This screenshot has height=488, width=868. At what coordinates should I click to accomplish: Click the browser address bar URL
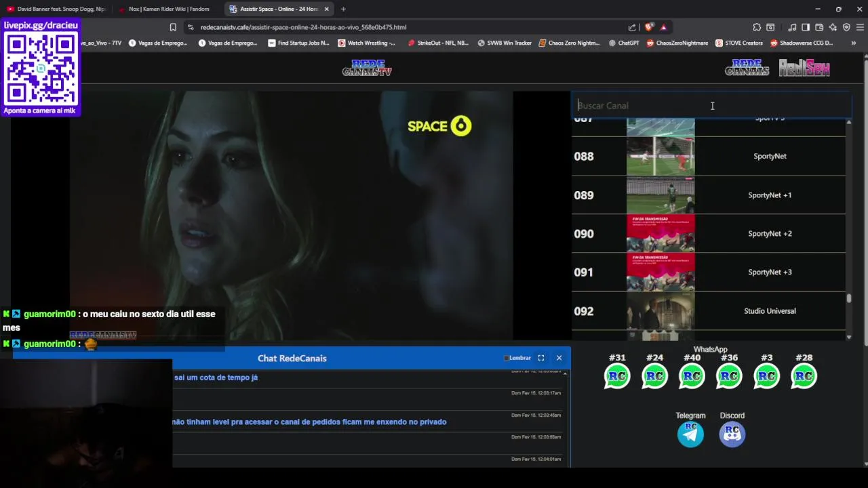303,27
